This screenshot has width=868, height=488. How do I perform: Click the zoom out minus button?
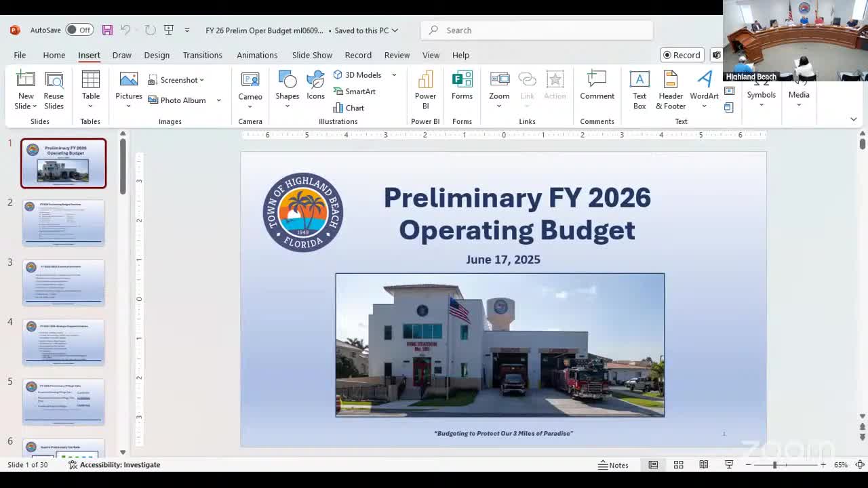[x=748, y=464]
